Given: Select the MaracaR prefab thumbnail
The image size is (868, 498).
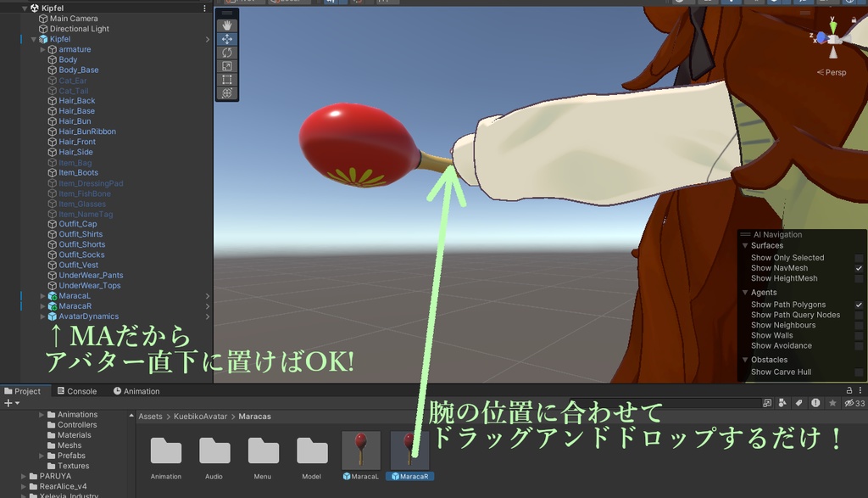Looking at the screenshot, I should point(409,450).
